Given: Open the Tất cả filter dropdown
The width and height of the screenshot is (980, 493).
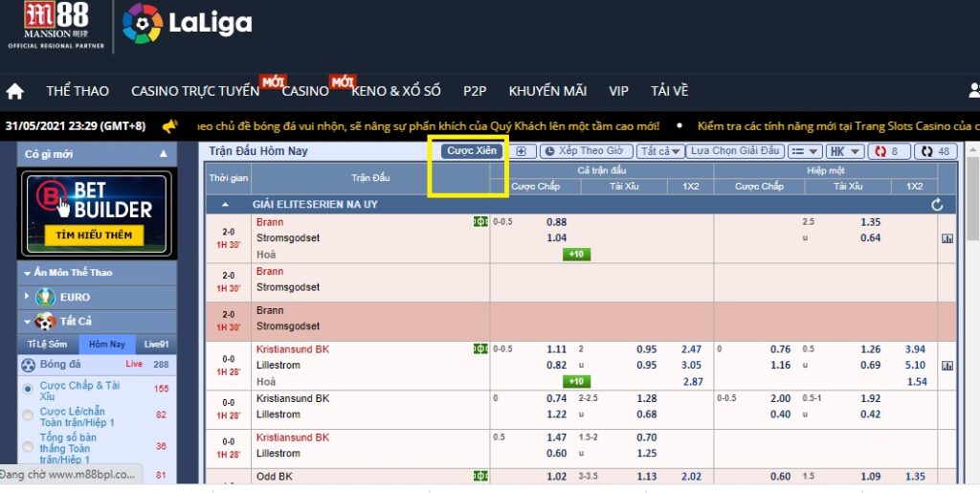Looking at the screenshot, I should click(x=660, y=151).
